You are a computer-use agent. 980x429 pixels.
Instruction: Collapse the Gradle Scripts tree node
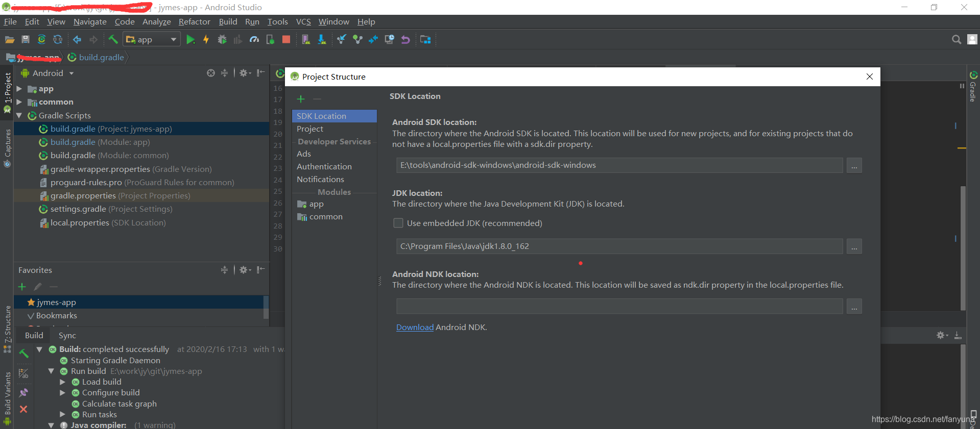tap(19, 116)
